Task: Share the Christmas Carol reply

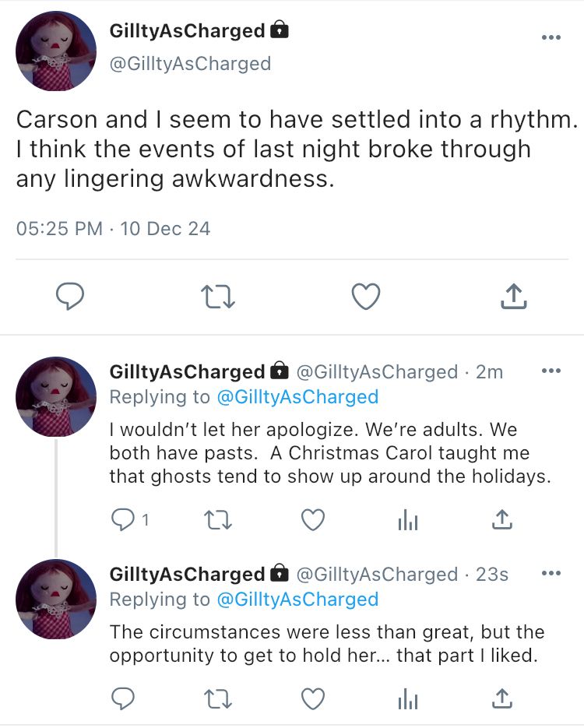Action: click(x=501, y=519)
